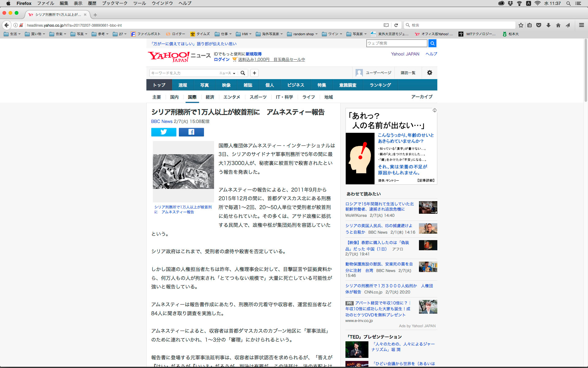Viewport: 588px width, 368px height.
Task: Expand the 生活 bookmark folder
Action: pyautogui.click(x=12, y=34)
